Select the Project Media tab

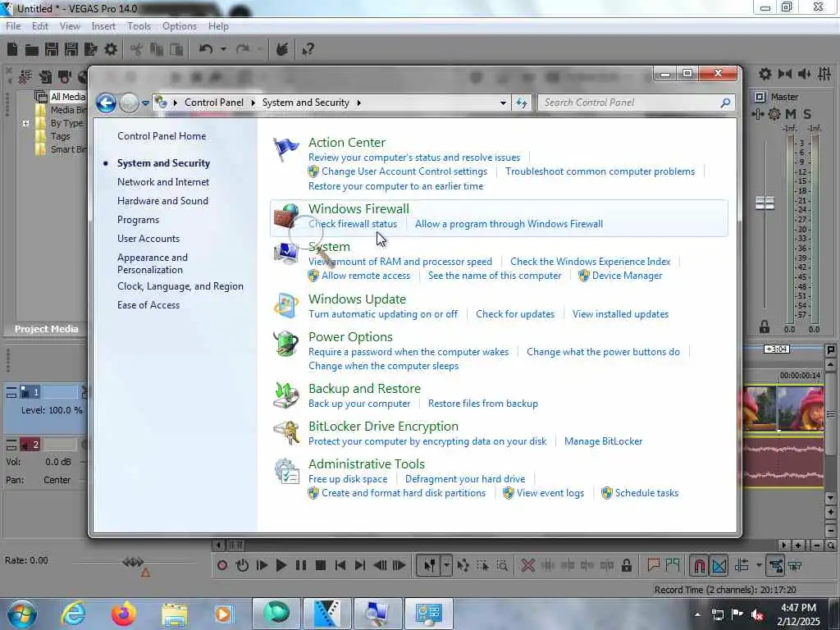click(x=46, y=329)
